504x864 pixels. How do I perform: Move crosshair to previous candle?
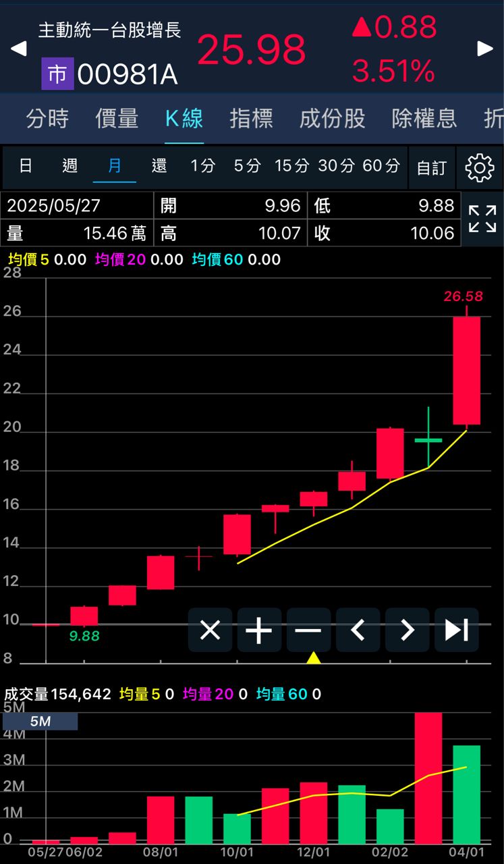pos(358,630)
